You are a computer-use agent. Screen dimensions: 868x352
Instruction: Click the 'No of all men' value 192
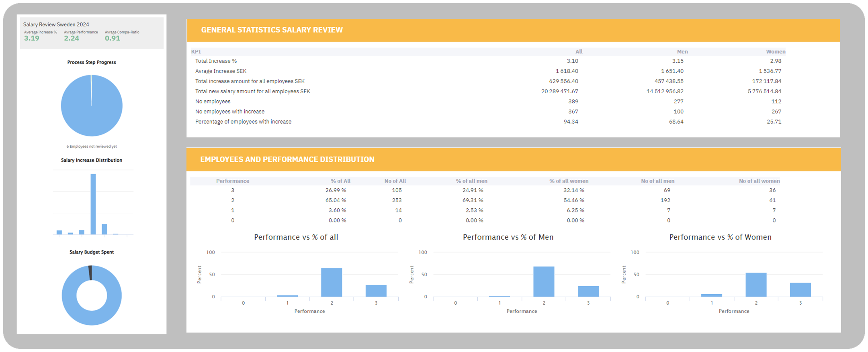point(665,200)
